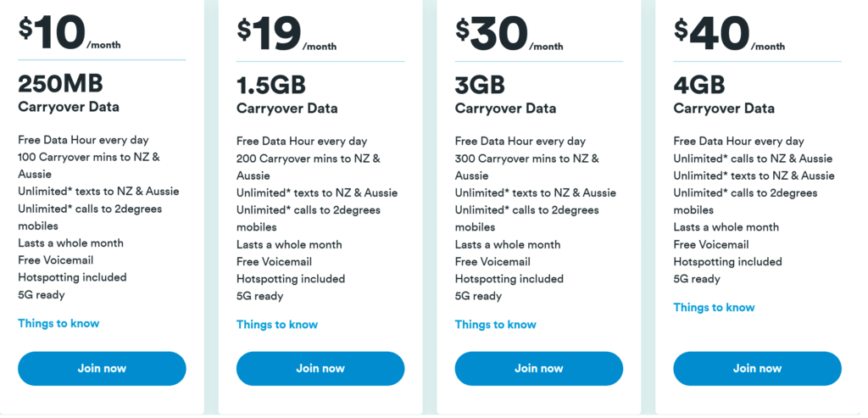Click the 1.5GB data heading
Viewport: 868px width, 418px height.
pos(271,85)
